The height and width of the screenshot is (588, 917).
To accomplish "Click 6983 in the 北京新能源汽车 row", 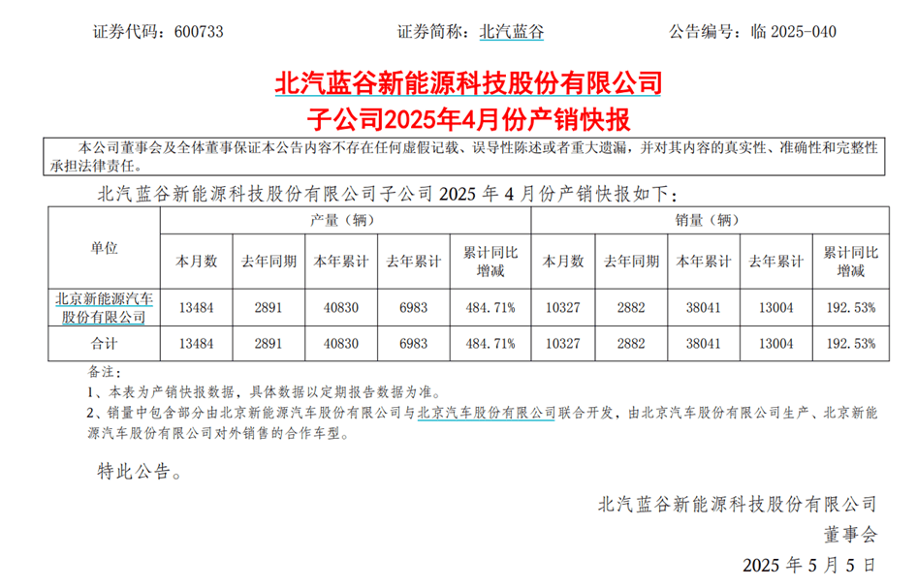I will pos(414,308).
